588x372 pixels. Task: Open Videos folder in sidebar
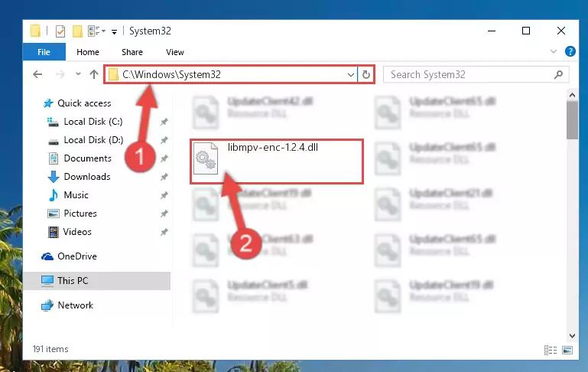[77, 232]
